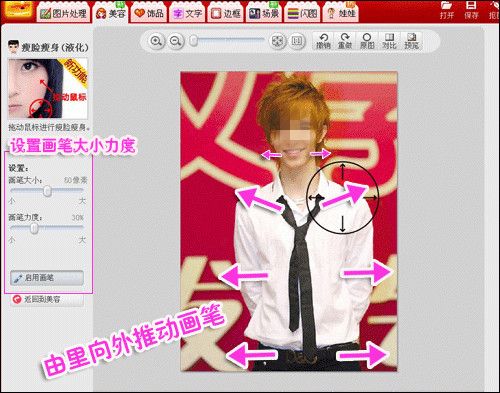Click the 返回到美容 button
The height and width of the screenshot is (393, 500).
click(47, 299)
